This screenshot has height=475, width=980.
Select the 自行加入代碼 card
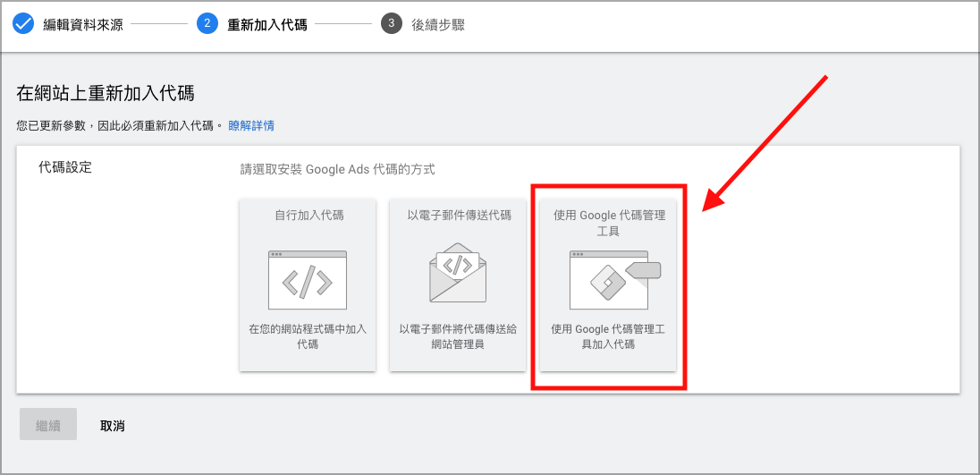click(308, 285)
